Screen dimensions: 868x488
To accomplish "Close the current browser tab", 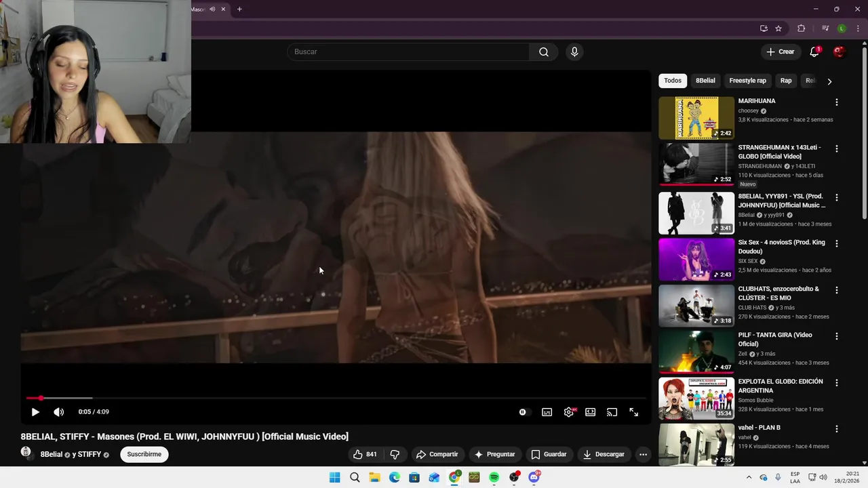I will pyautogui.click(x=223, y=9).
